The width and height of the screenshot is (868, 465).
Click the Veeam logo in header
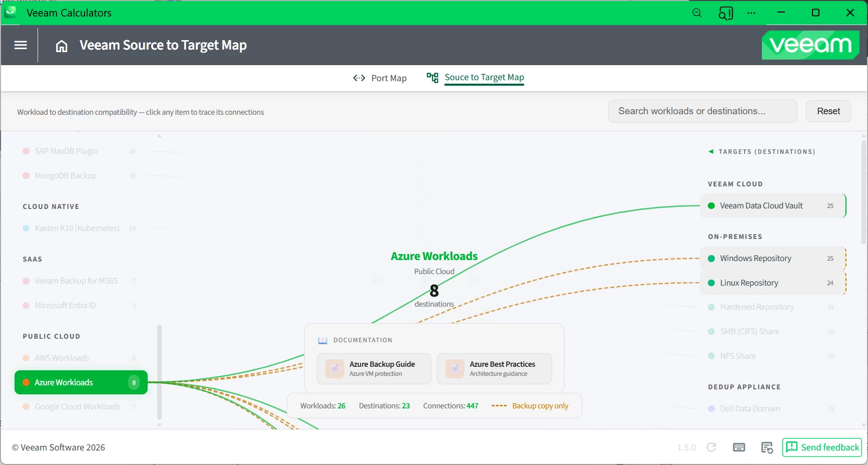pos(810,45)
